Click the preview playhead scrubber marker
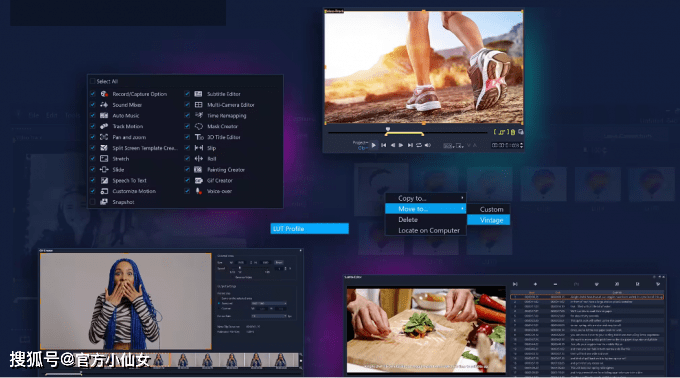680x378 pixels. coord(388,129)
